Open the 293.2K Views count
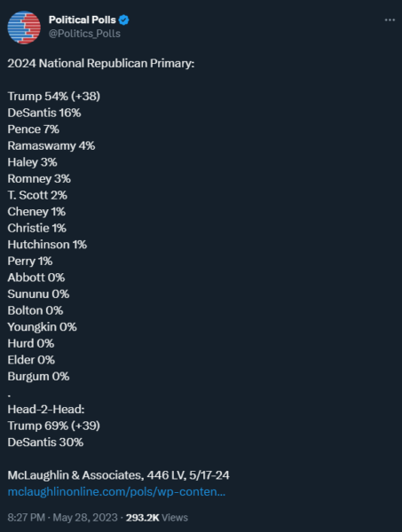This screenshot has width=402, height=532. [157, 518]
